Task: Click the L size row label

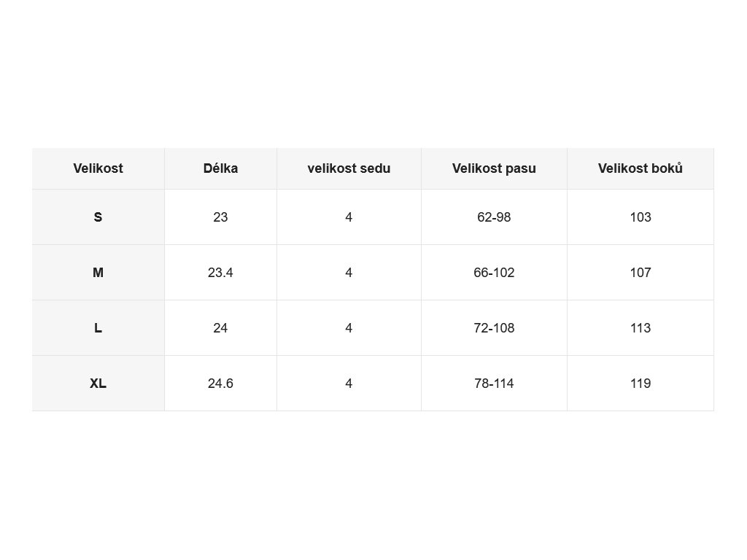Action: [x=98, y=328]
